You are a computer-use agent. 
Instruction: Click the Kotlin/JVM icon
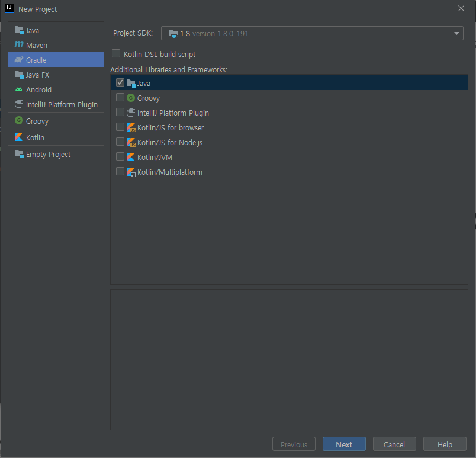pos(131,157)
